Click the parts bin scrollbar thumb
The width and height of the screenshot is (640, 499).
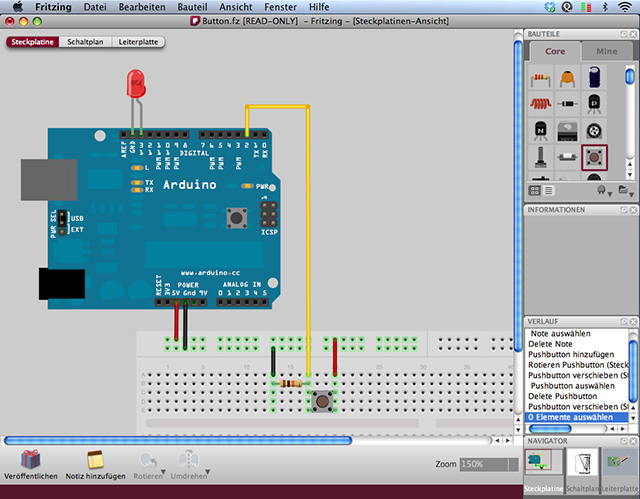click(x=630, y=77)
